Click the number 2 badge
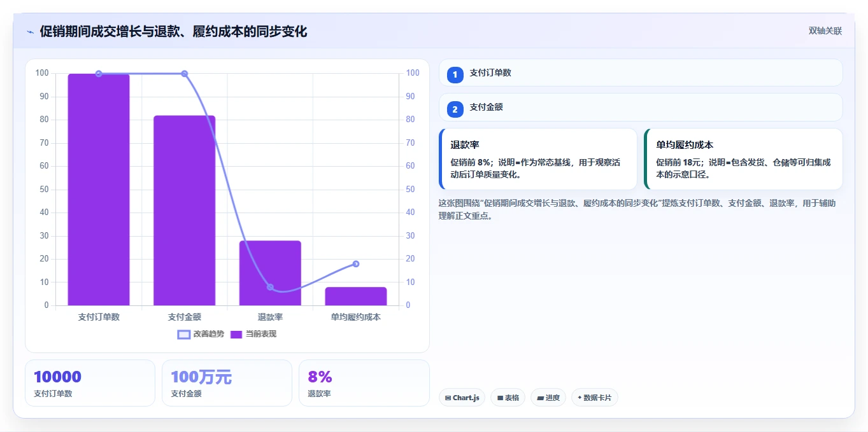Image resolution: width=868 pixels, height=432 pixels. 455,109
